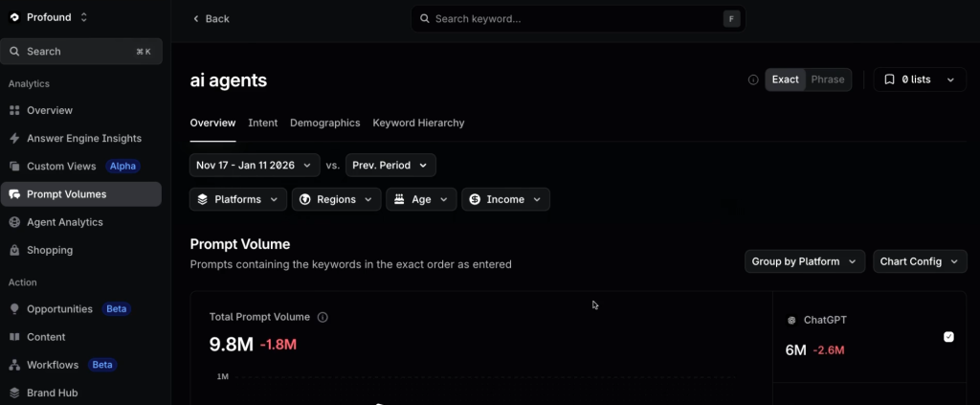Click the Profound logo icon

pos(14,17)
